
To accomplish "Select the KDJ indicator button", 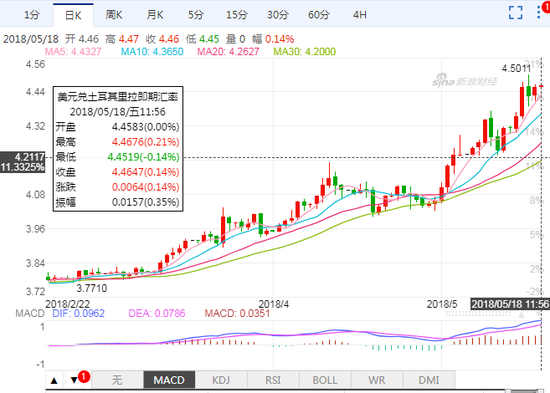I will (221, 380).
